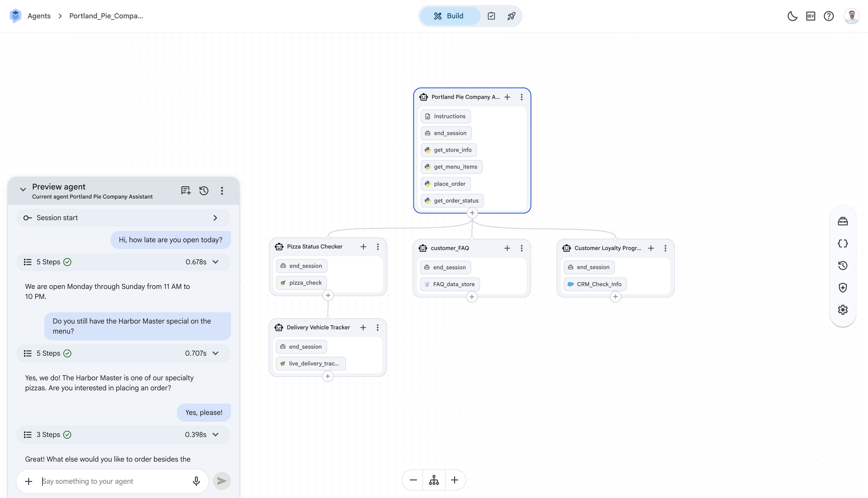Open version history from the right sidebar
The image size is (868, 498).
(843, 265)
